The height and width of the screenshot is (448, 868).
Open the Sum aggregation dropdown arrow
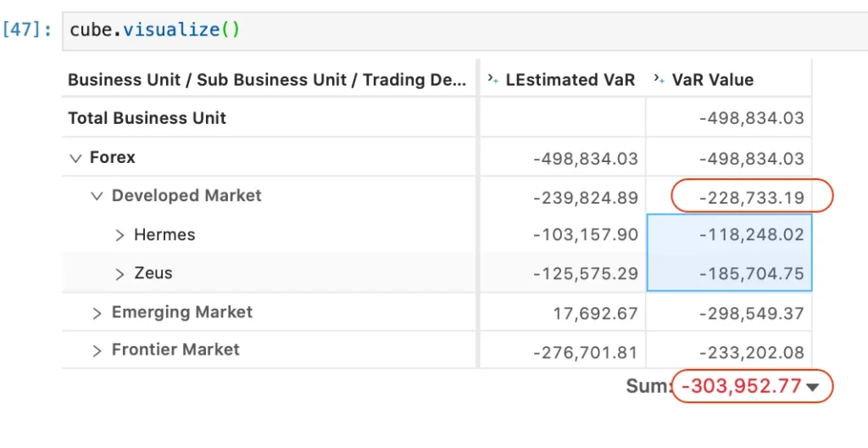pos(813,387)
